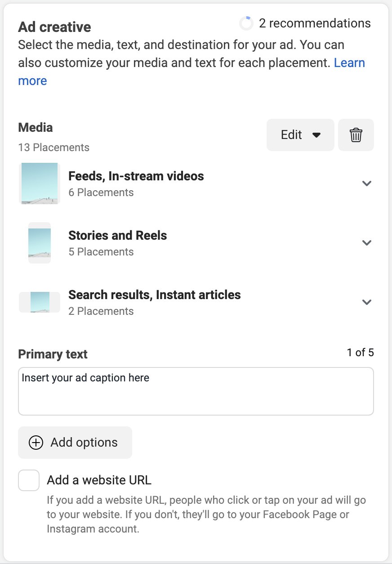This screenshot has width=392, height=564.
Task: Select the Feeds, In-stream videos thumbnail
Action: click(x=40, y=184)
